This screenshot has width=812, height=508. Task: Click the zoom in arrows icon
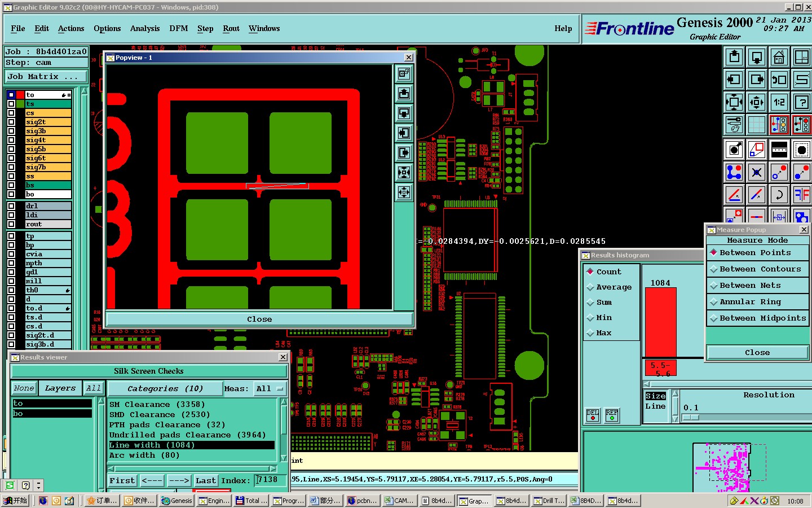757,102
